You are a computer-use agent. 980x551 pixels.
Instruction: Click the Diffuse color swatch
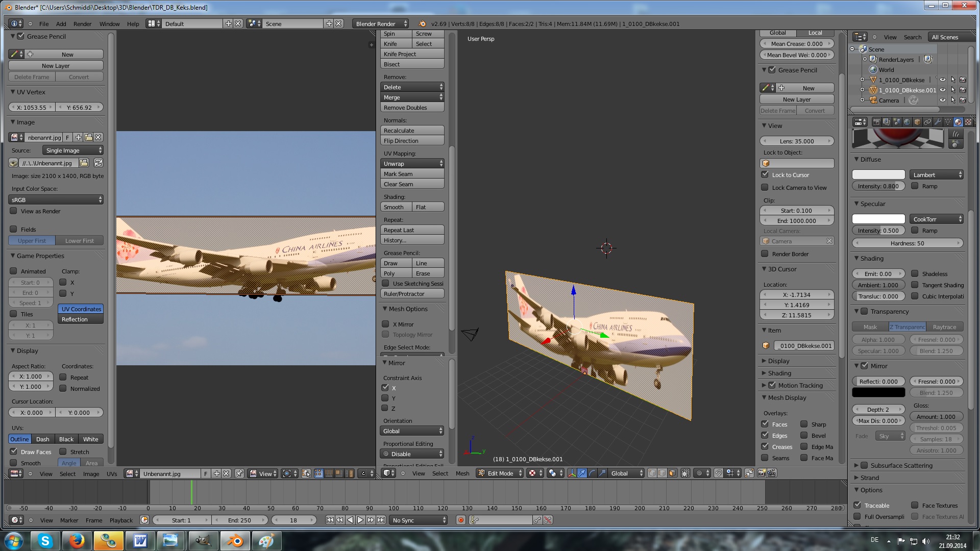(x=878, y=174)
